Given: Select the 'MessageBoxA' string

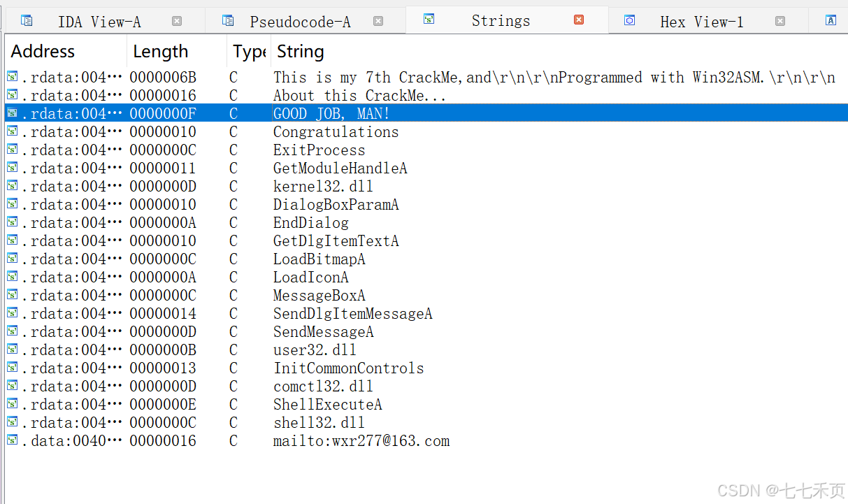Looking at the screenshot, I should tap(319, 296).
